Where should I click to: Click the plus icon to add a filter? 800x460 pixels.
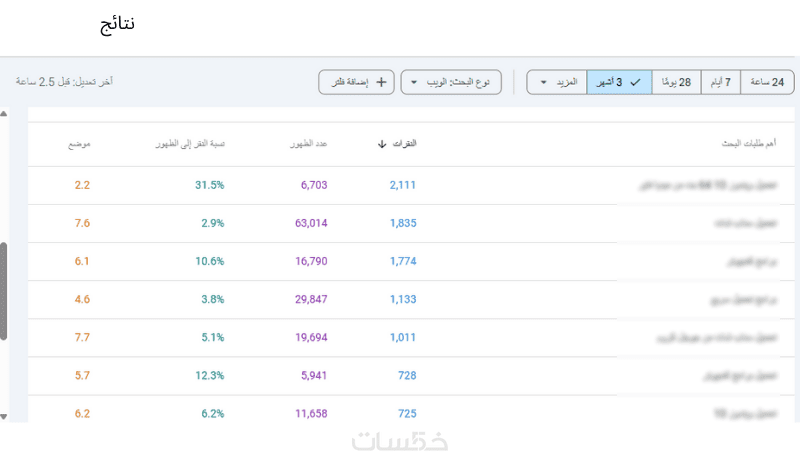tap(380, 82)
